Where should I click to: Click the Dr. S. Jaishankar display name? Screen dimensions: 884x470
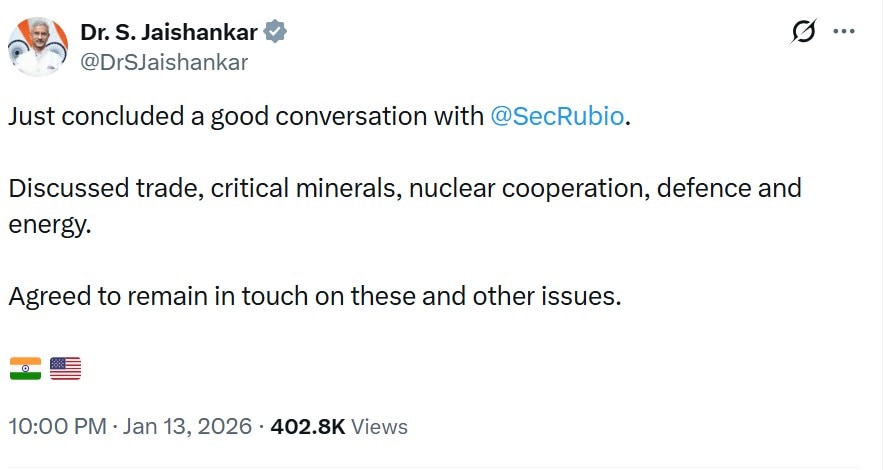(x=170, y=33)
